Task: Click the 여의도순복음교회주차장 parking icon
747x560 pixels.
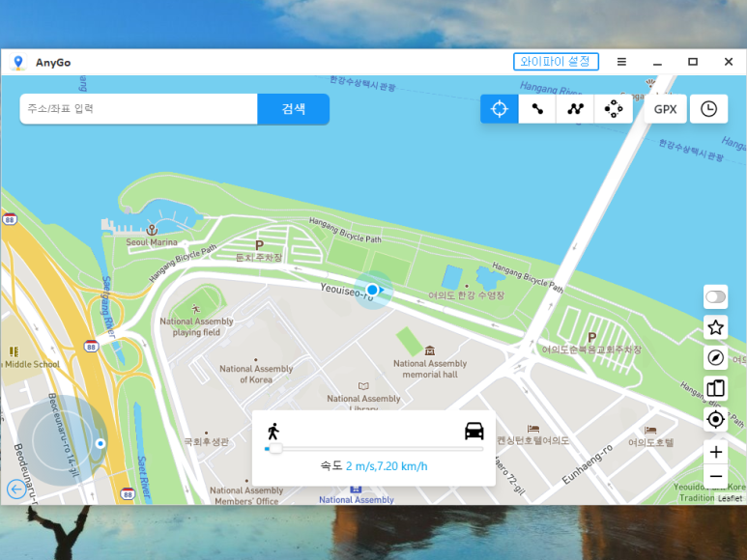Action: (591, 338)
